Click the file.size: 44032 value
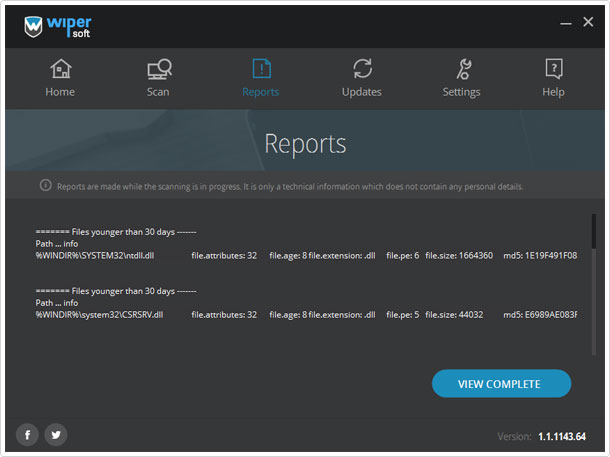610x457 pixels. coord(454,315)
